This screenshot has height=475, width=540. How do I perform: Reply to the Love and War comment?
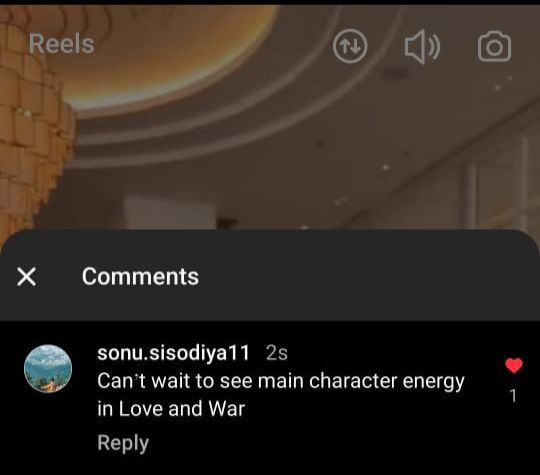(x=123, y=443)
